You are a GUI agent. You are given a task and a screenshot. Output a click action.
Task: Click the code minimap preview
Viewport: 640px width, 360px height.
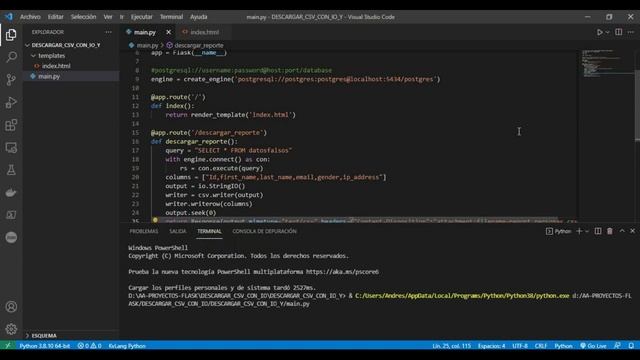pos(606,64)
